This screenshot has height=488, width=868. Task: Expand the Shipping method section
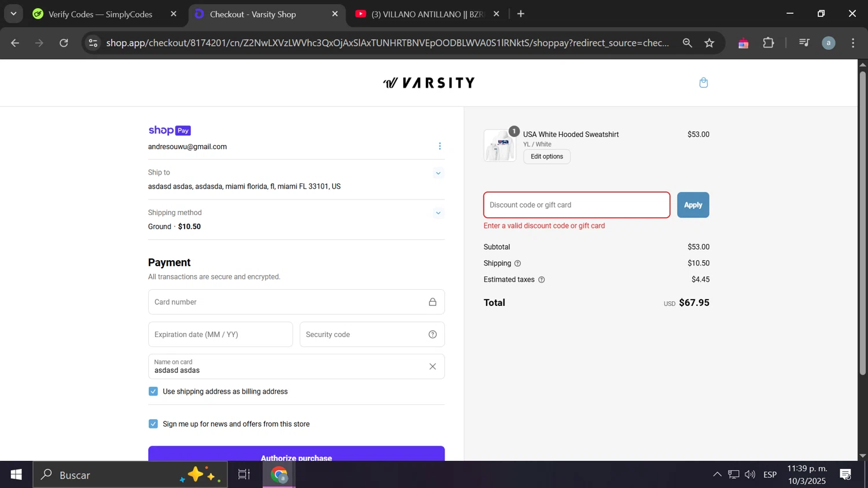click(438, 213)
